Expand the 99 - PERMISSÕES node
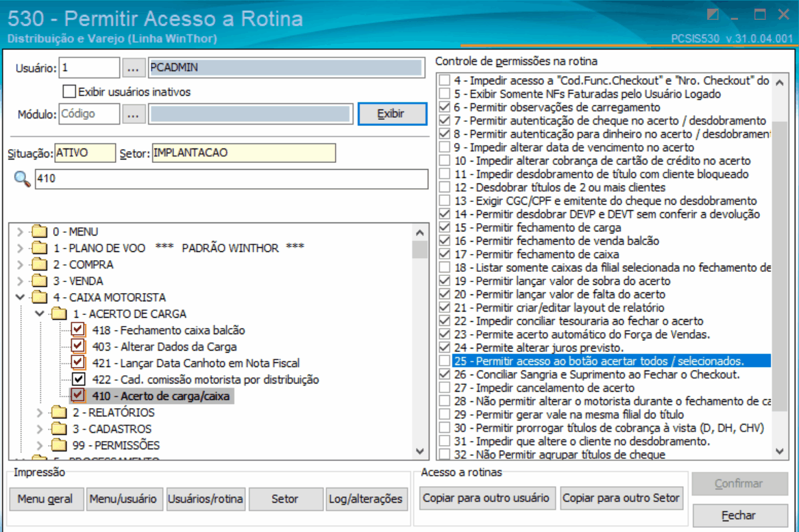 point(40,445)
